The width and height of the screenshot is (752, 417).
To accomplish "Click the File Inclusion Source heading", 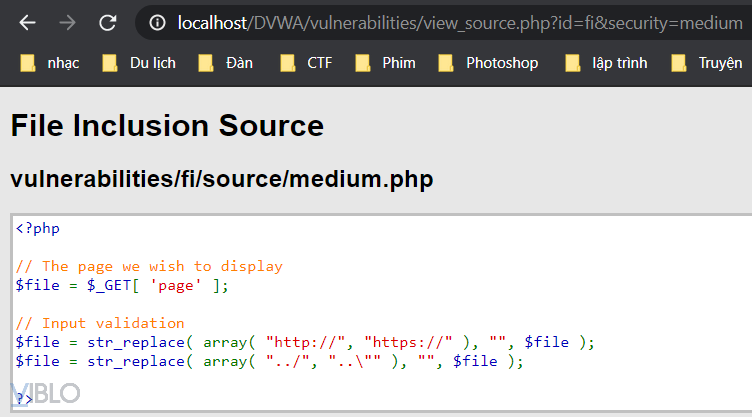I will coord(167,126).
